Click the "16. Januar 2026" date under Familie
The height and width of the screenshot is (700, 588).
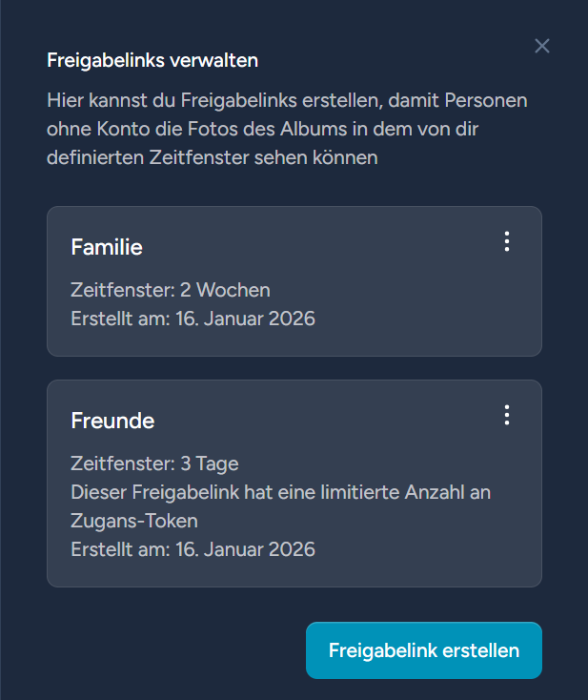click(x=245, y=319)
